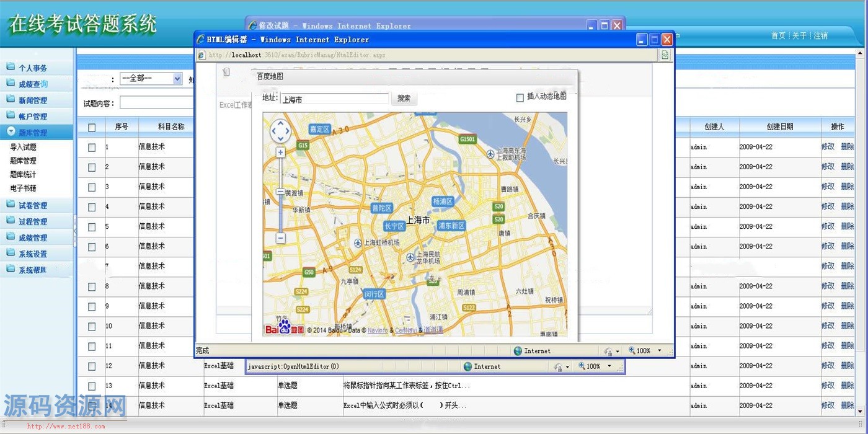Zoom in the Baidu map with plus button

pyautogui.click(x=280, y=153)
